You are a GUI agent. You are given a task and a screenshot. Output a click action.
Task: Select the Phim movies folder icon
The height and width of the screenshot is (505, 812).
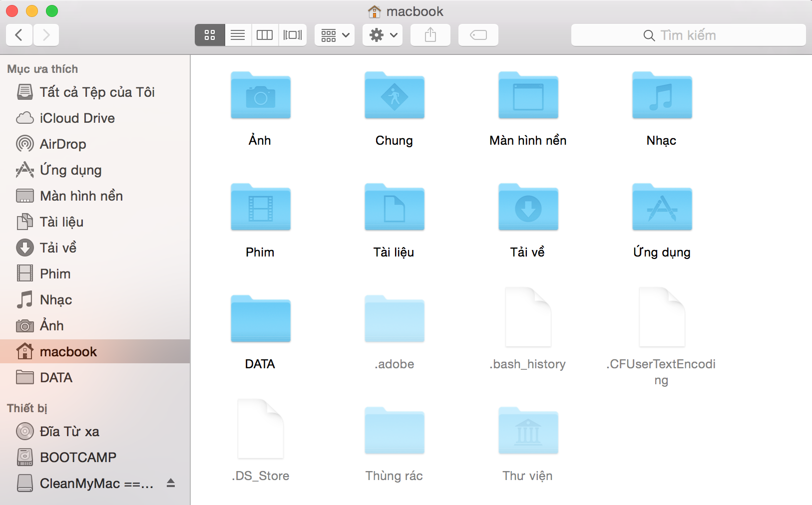[260, 208]
